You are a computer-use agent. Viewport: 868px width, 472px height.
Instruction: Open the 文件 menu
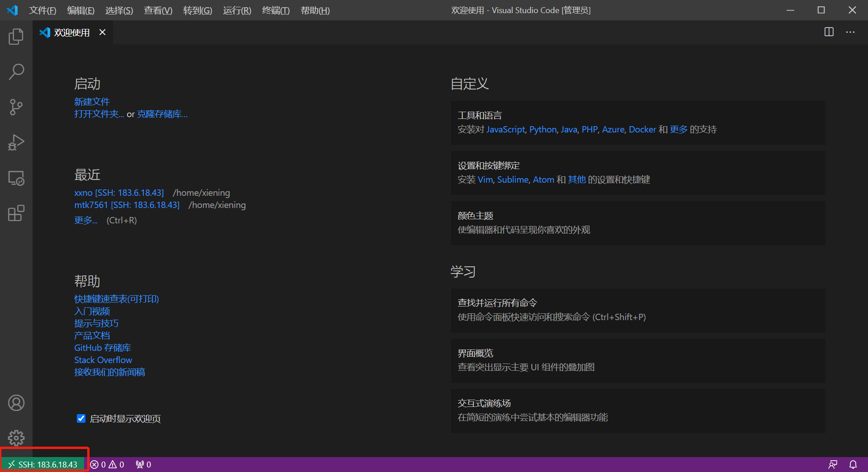42,10
